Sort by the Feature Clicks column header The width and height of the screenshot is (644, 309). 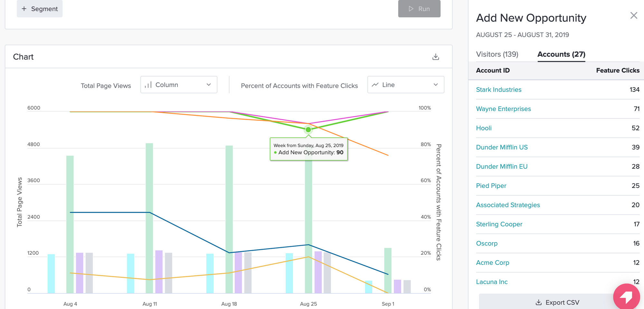tap(618, 70)
